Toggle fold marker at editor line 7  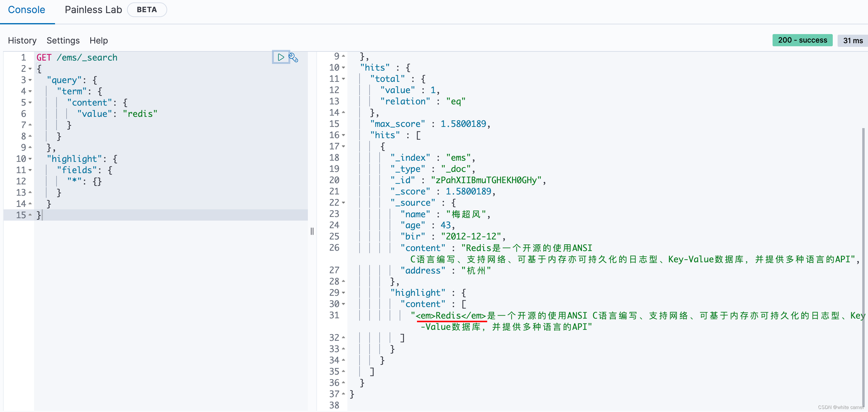(30, 125)
